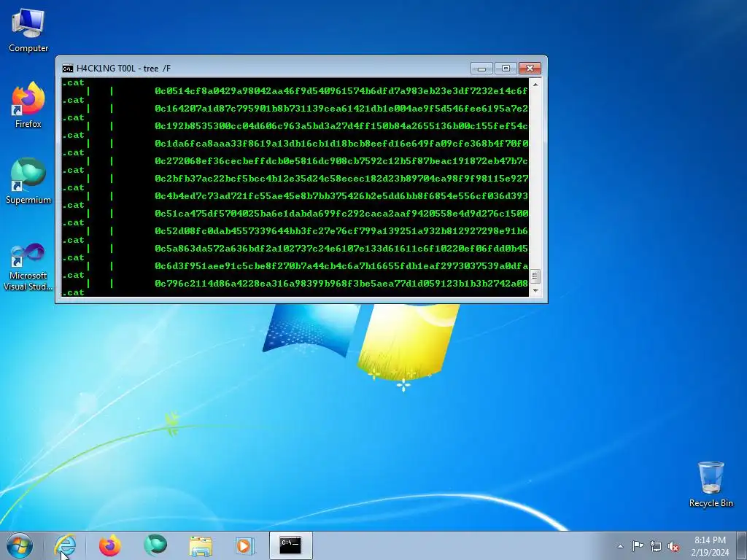Click the hash line starting 0c5a863da5
The image size is (747, 560).
tap(341, 249)
